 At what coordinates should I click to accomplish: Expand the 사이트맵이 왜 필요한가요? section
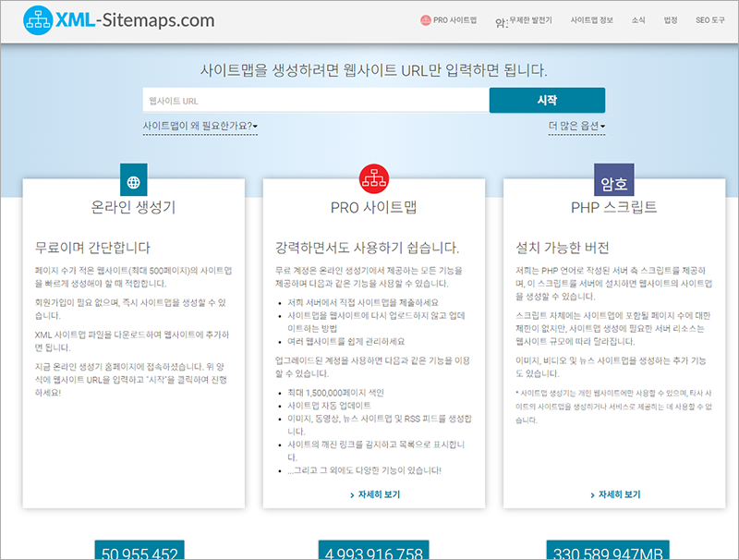click(200, 126)
